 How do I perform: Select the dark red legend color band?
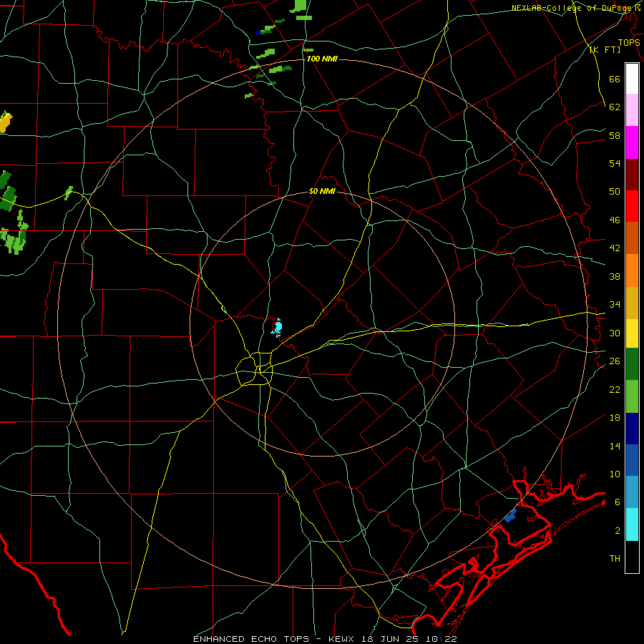click(x=632, y=175)
